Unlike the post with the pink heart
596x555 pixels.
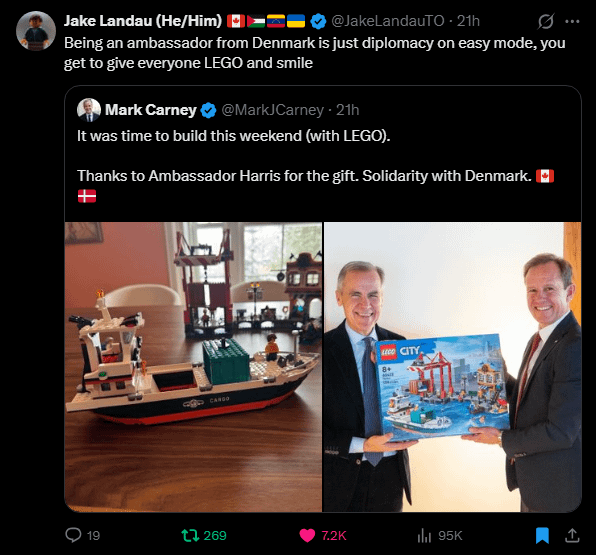(x=307, y=535)
